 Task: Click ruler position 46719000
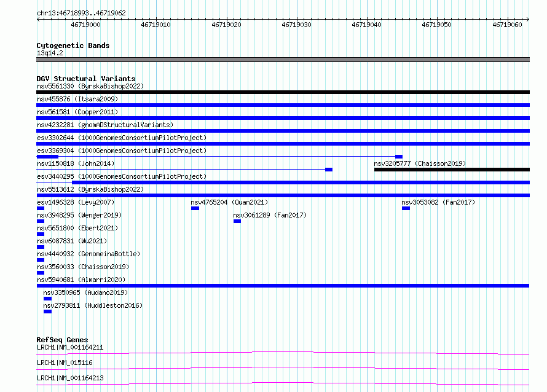point(85,25)
